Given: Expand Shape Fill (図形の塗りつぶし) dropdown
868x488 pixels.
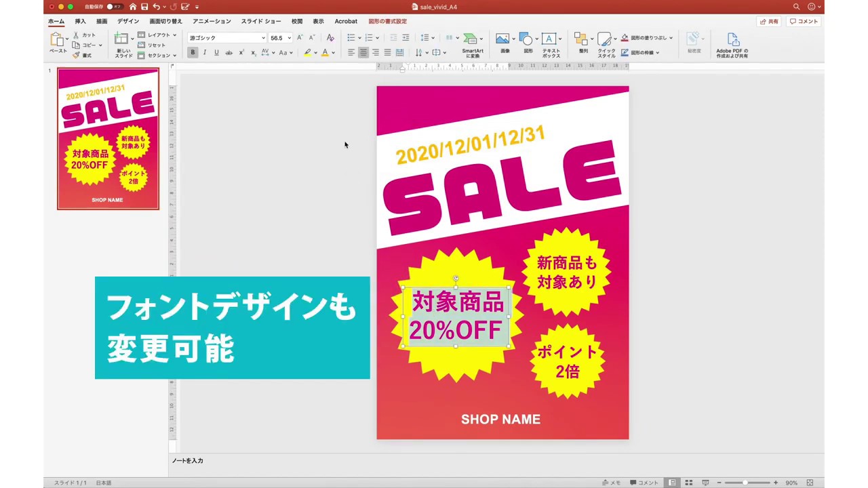Looking at the screenshot, I should (x=671, y=38).
